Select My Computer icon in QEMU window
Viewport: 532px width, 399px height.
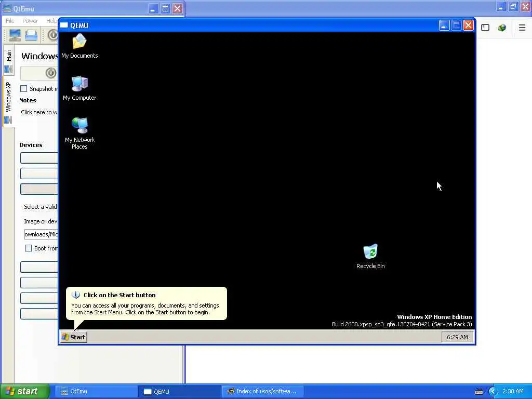(x=79, y=88)
